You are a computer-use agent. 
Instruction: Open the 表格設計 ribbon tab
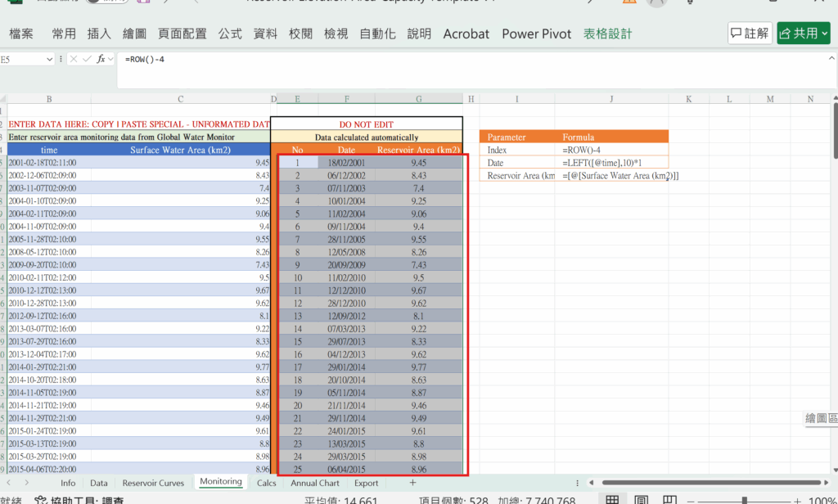(x=608, y=34)
